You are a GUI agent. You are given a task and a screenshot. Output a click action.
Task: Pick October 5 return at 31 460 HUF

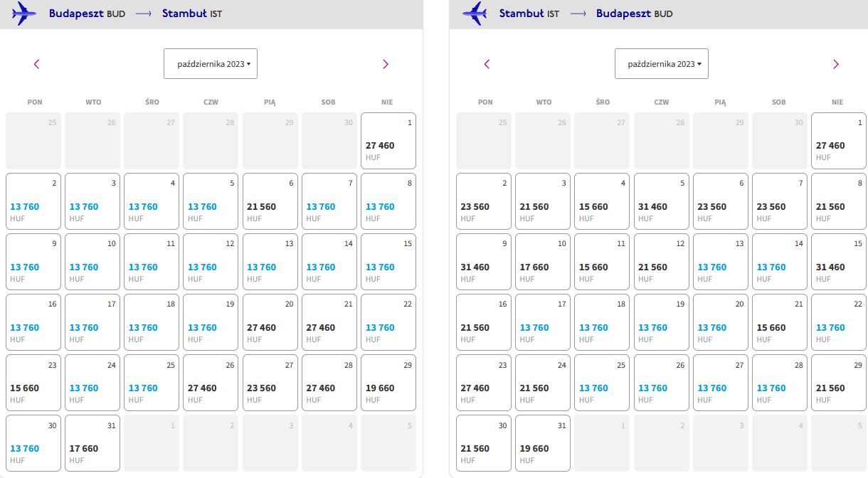point(661,201)
